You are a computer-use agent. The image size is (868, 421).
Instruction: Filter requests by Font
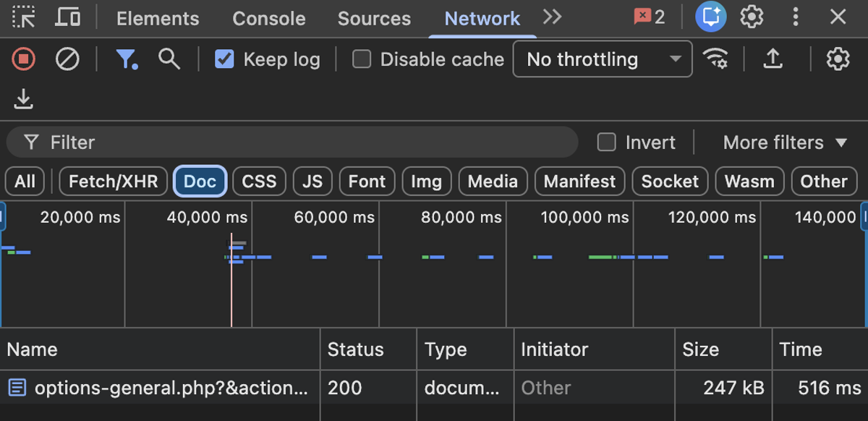(x=367, y=182)
